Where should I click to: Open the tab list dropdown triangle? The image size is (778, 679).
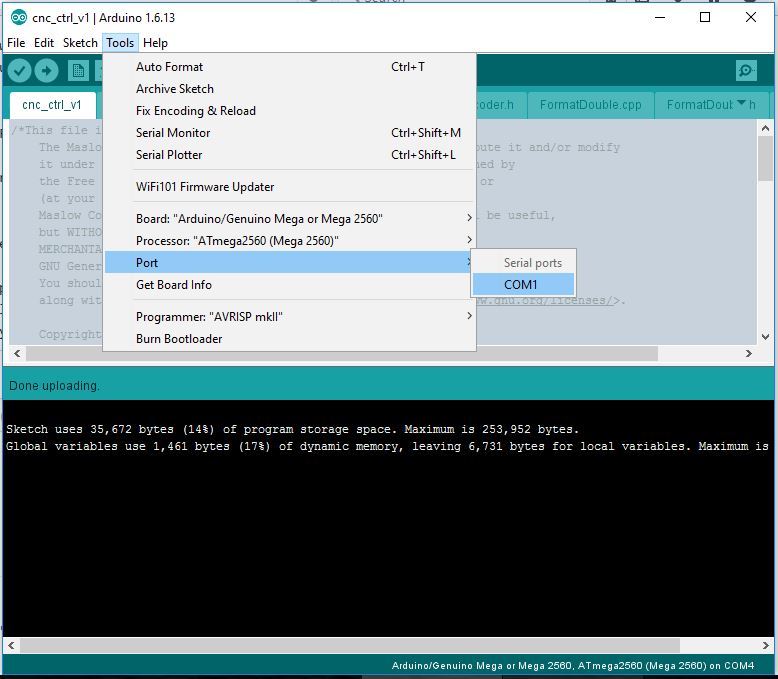click(741, 103)
